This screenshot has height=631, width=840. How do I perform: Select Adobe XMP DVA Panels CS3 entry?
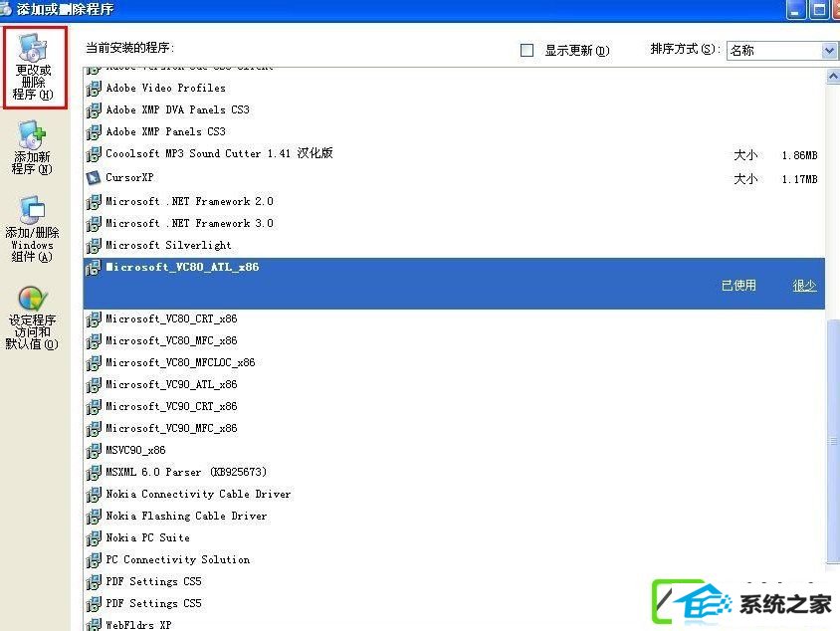(x=177, y=109)
